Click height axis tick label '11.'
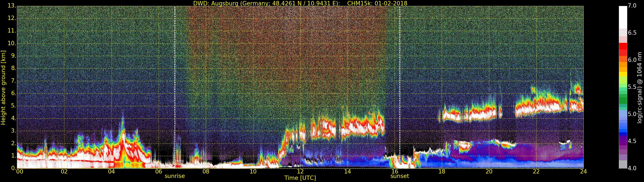This screenshot has width=644, height=182. (x=12, y=31)
